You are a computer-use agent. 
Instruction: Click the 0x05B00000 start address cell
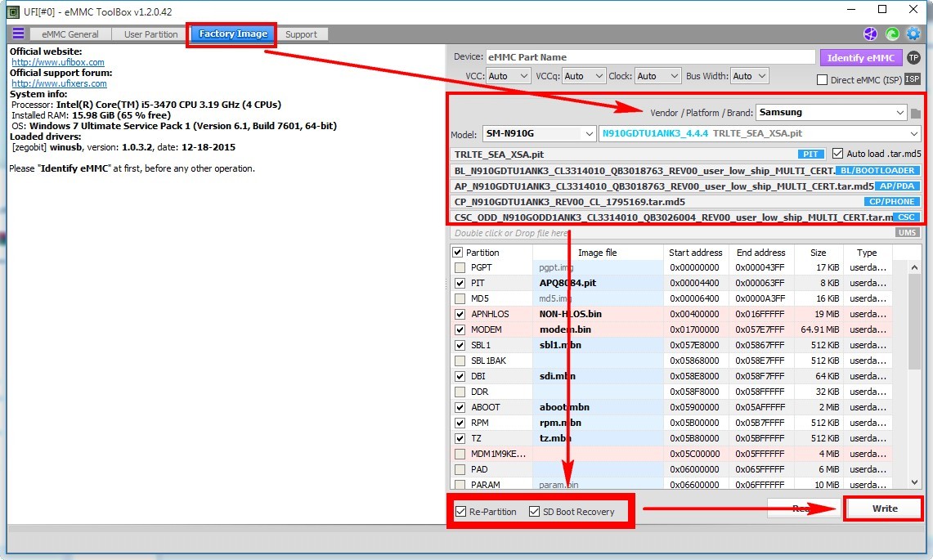[694, 423]
